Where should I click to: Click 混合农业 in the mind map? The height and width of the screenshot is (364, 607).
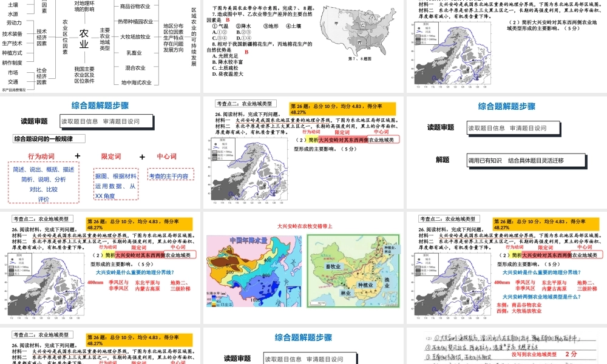[x=135, y=68]
